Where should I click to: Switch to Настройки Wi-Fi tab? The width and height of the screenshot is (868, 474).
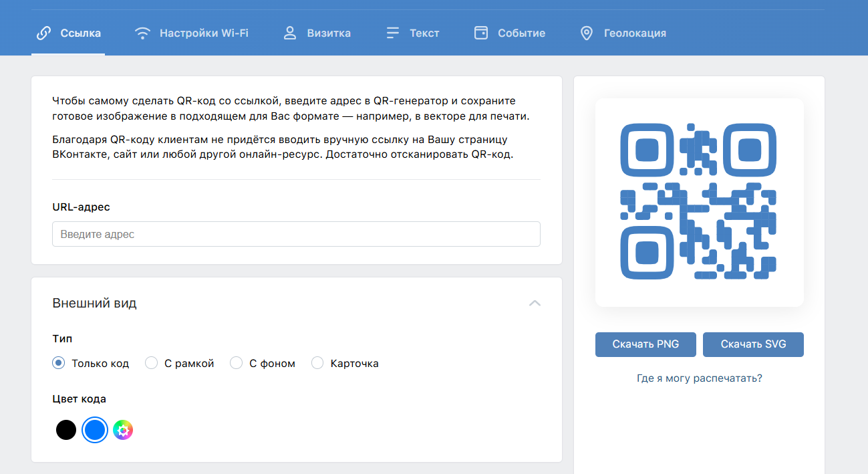192,33
